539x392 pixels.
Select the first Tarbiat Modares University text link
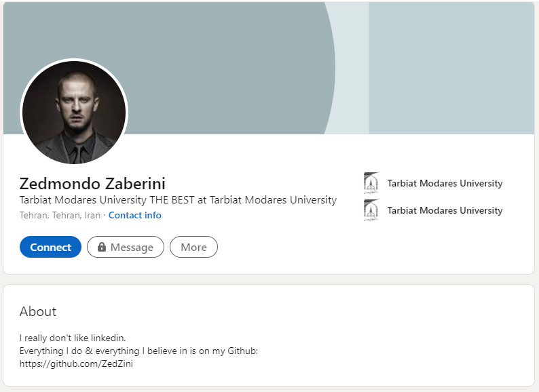[445, 183]
